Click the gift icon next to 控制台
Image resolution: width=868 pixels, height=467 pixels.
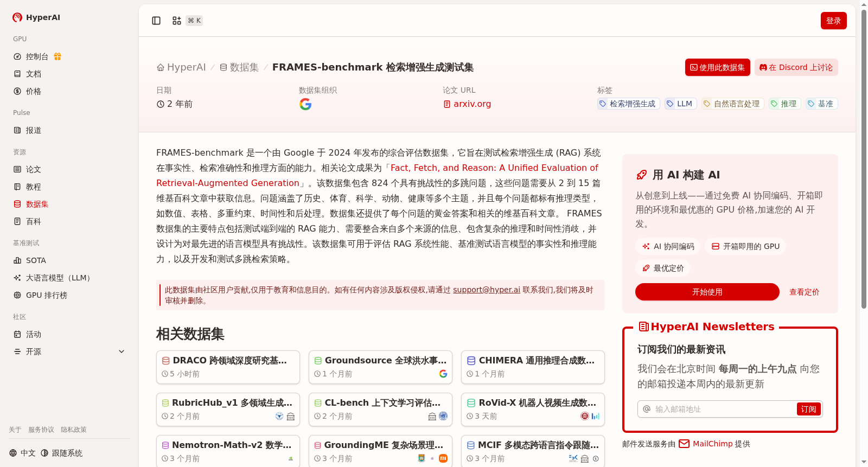point(58,56)
